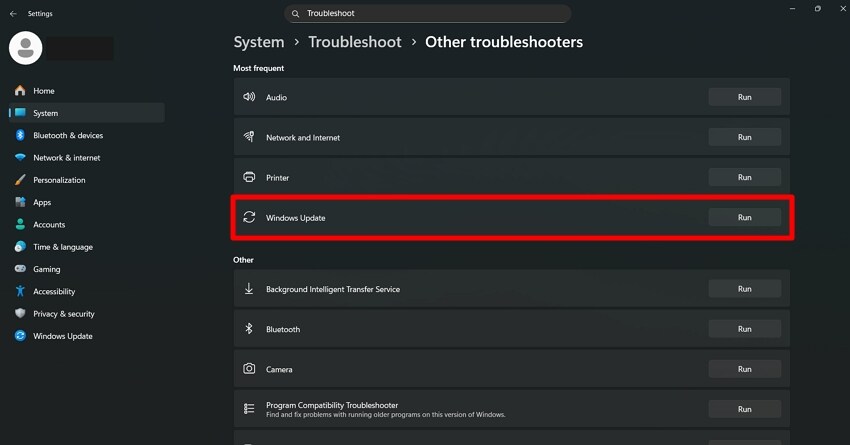Viewport: 850px width, 445px height.
Task: Click the back arrow icon beside Settings
Action: coord(13,14)
